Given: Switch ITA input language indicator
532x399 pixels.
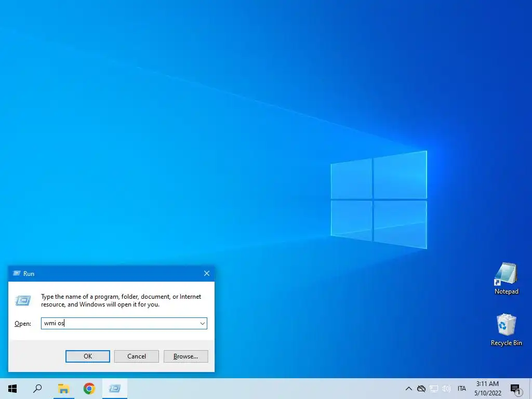Looking at the screenshot, I should pyautogui.click(x=462, y=389).
